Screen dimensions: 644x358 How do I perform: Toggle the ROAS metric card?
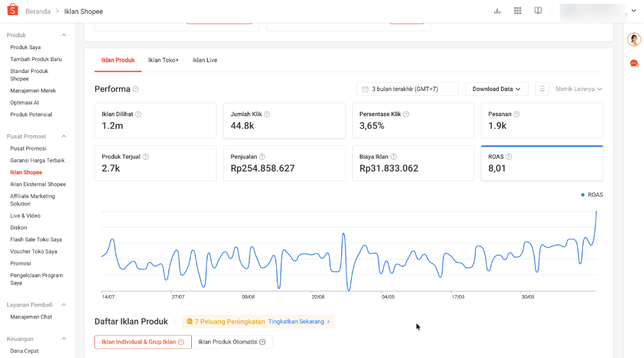point(541,163)
